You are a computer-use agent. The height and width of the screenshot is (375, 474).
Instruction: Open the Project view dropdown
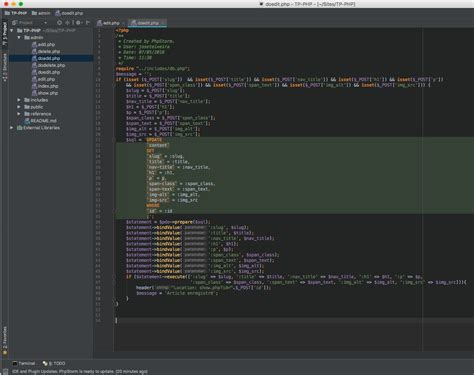pos(30,23)
